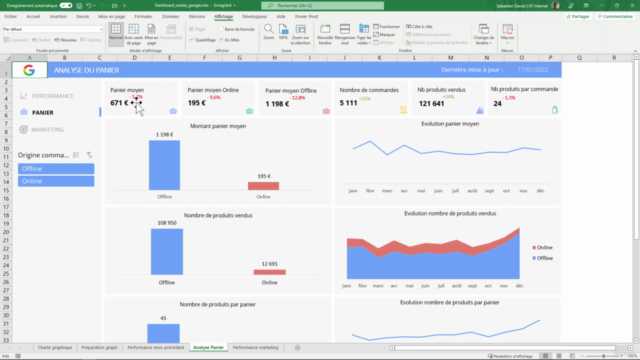The image size is (640, 360).
Task: Click the horizontal scrollbar at bottom
Action: 505,348
